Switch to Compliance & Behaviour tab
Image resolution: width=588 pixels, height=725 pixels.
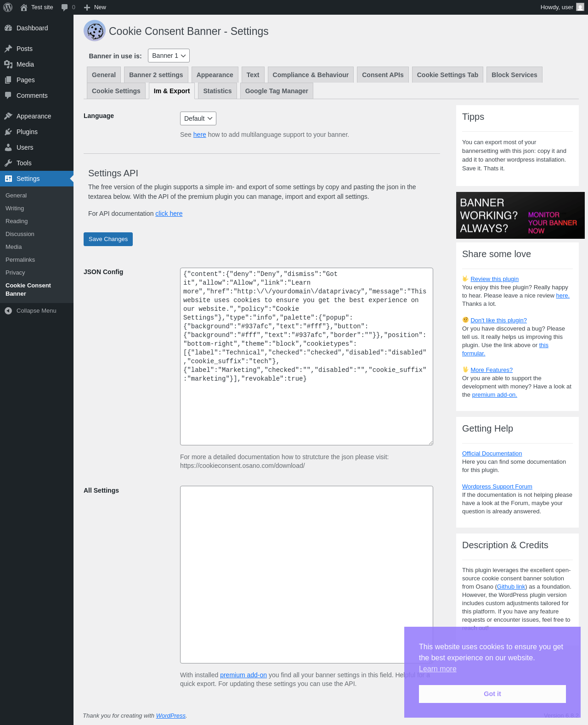(311, 75)
